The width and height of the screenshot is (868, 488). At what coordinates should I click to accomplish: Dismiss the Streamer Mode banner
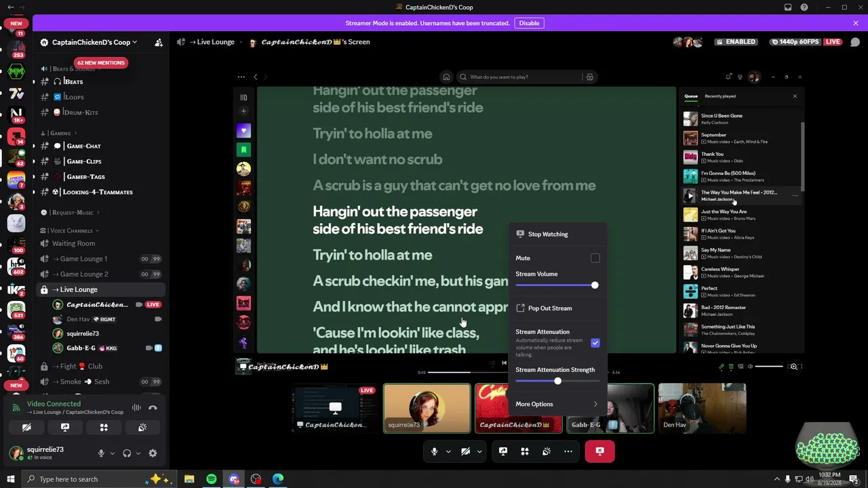tap(856, 23)
